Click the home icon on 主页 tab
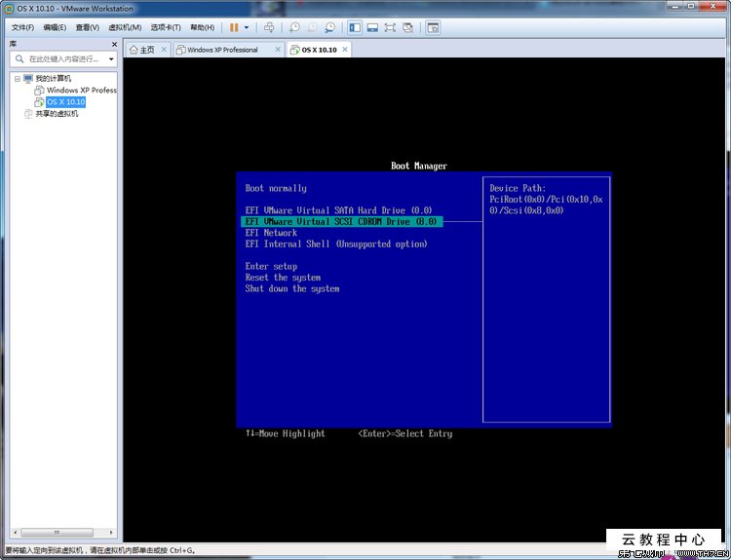 click(134, 50)
